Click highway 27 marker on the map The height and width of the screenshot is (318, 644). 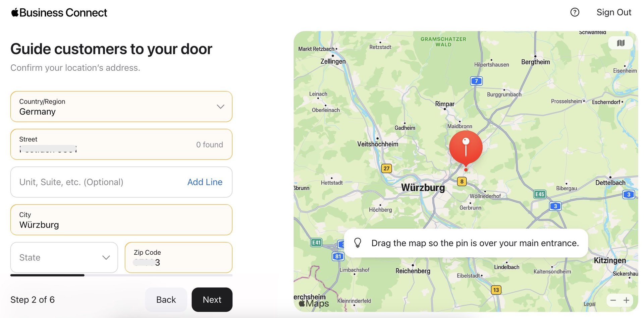[x=386, y=168]
